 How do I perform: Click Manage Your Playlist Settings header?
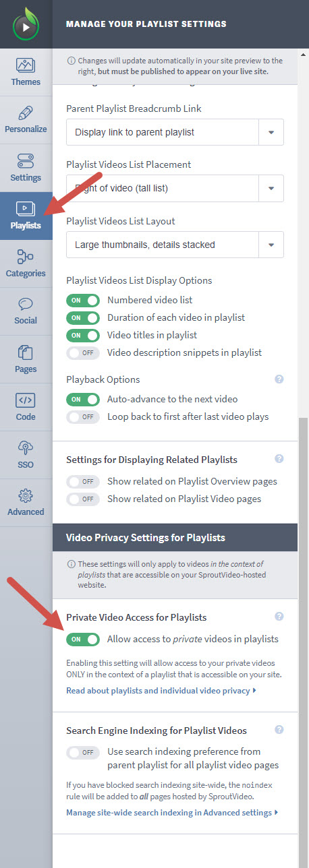tap(146, 24)
